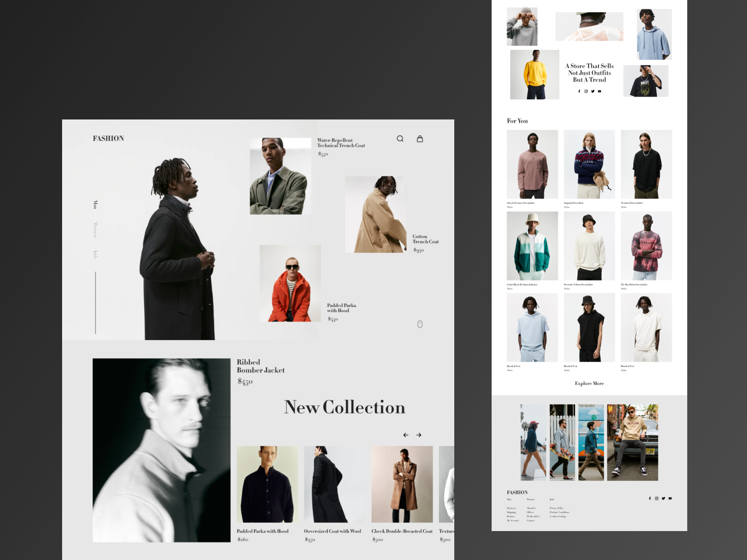This screenshot has width=747, height=560.
Task: Click the scroll-down mouse indicator icon
Action: [x=420, y=324]
